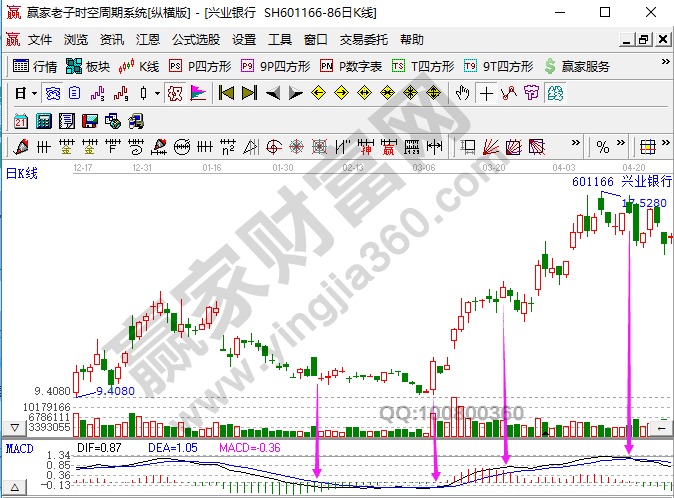
Task: Expand the period (日) dropdown arrow
Action: 34,93
